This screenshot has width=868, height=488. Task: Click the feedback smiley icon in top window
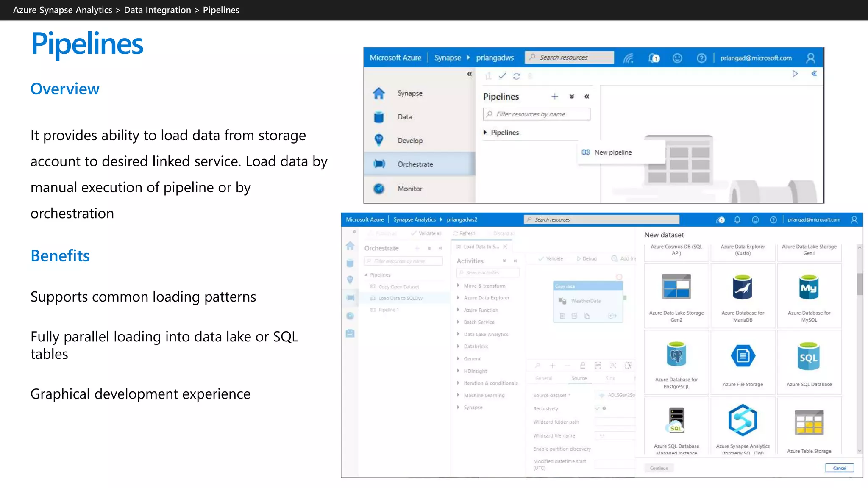tap(677, 58)
